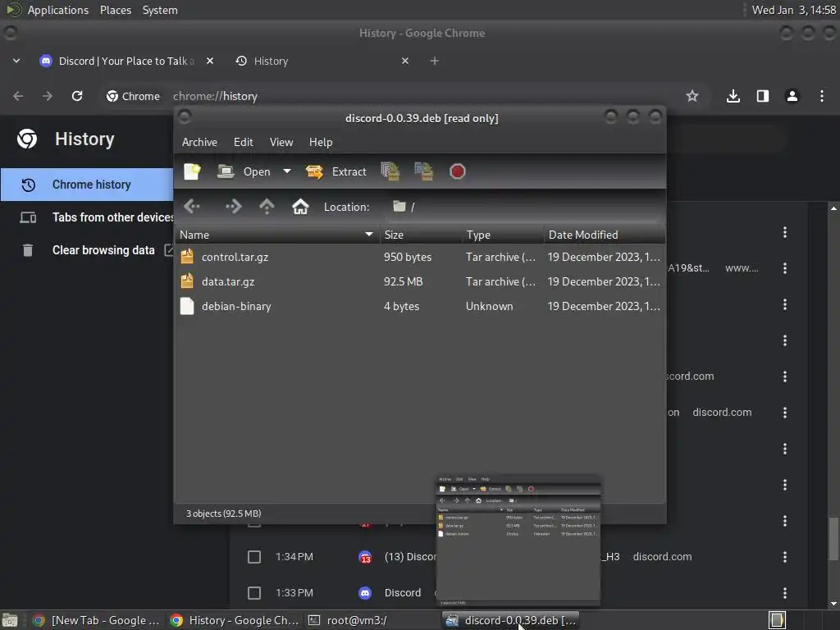
Task: Bookmark this page with star icon
Action: click(692, 96)
